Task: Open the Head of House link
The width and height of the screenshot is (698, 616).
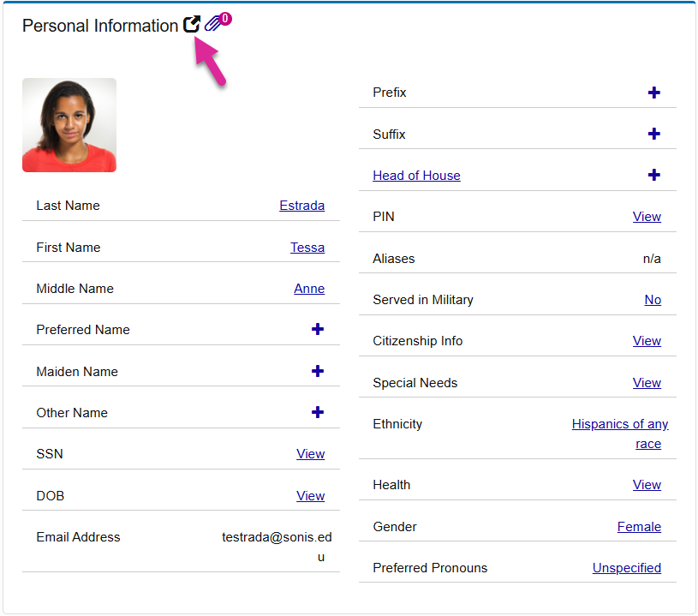Action: pos(416,176)
